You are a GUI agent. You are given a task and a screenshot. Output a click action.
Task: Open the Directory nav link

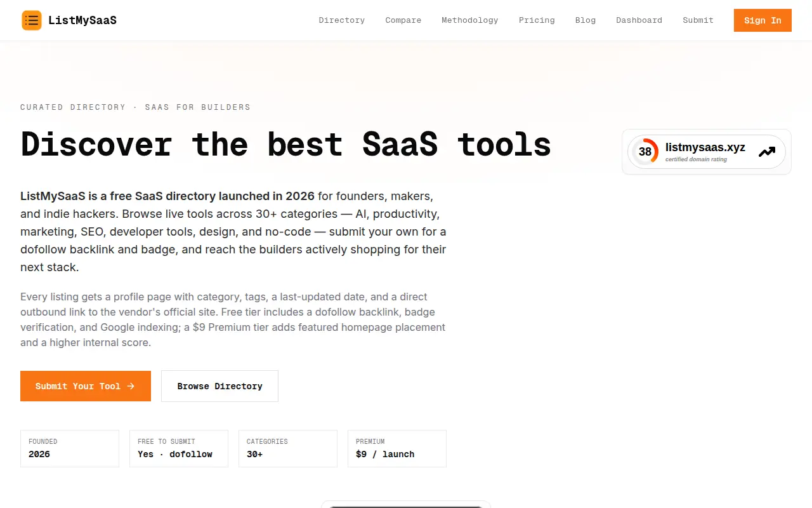pyautogui.click(x=342, y=20)
